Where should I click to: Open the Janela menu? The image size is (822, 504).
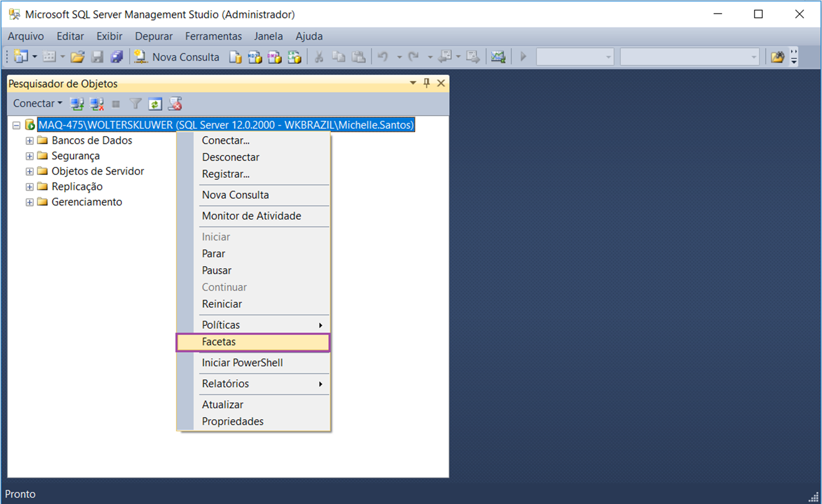point(268,36)
